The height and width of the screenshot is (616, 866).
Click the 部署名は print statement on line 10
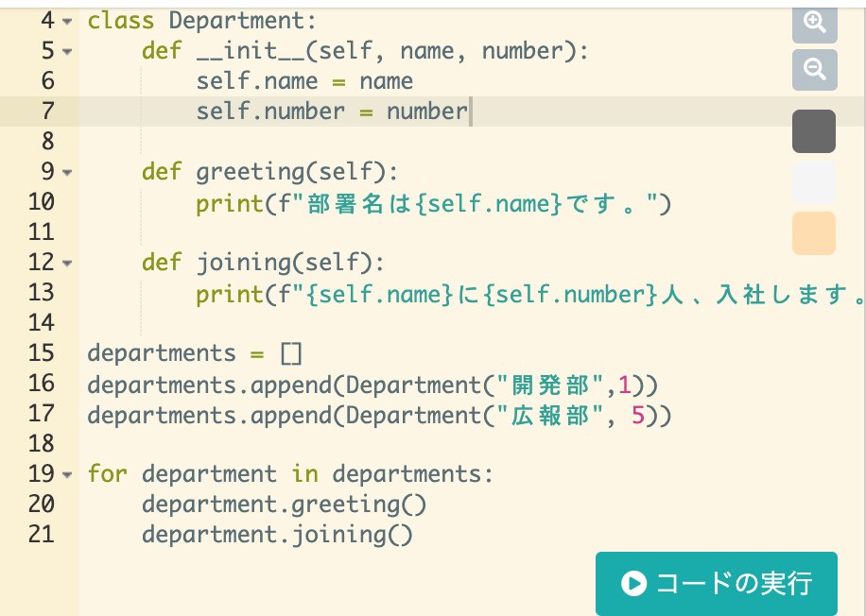434,204
